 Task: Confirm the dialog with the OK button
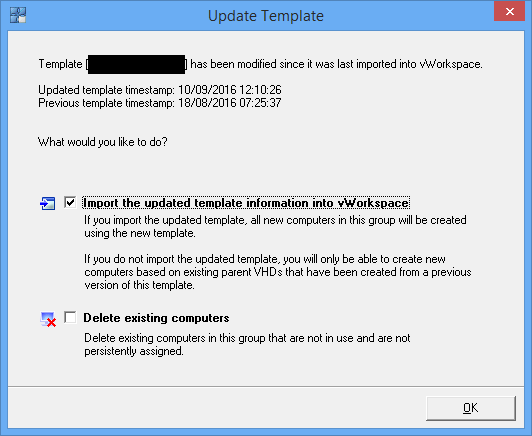[471, 408]
